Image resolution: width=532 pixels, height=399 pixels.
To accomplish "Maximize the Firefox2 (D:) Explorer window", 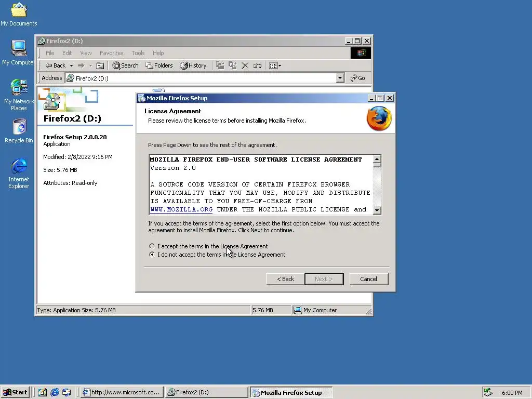I will (x=357, y=41).
